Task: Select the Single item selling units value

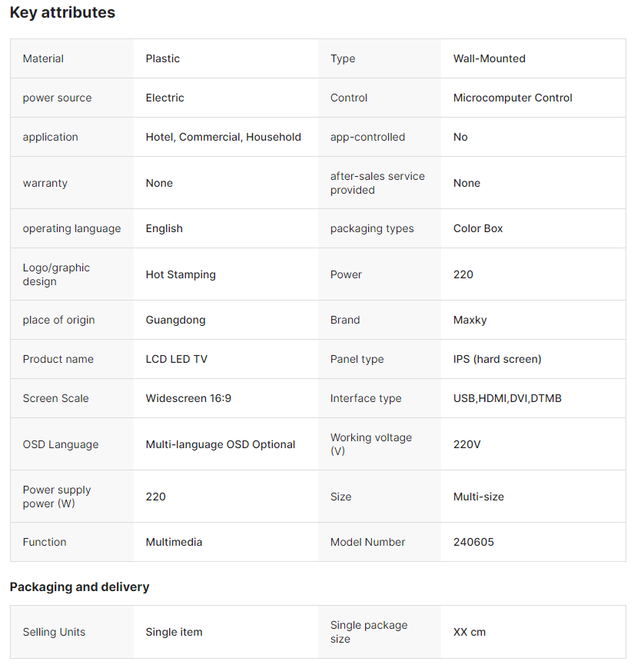Action: pos(174,632)
